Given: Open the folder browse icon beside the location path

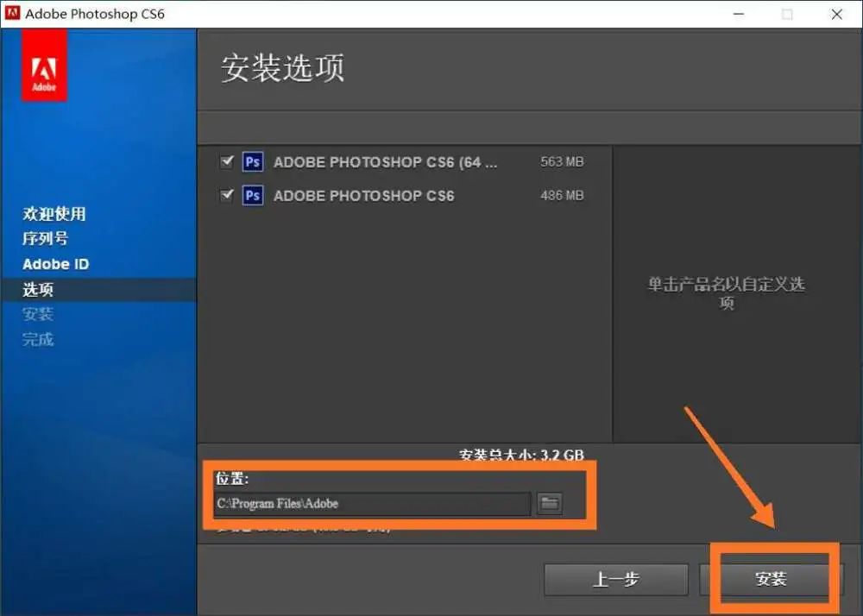Looking at the screenshot, I should [549, 503].
